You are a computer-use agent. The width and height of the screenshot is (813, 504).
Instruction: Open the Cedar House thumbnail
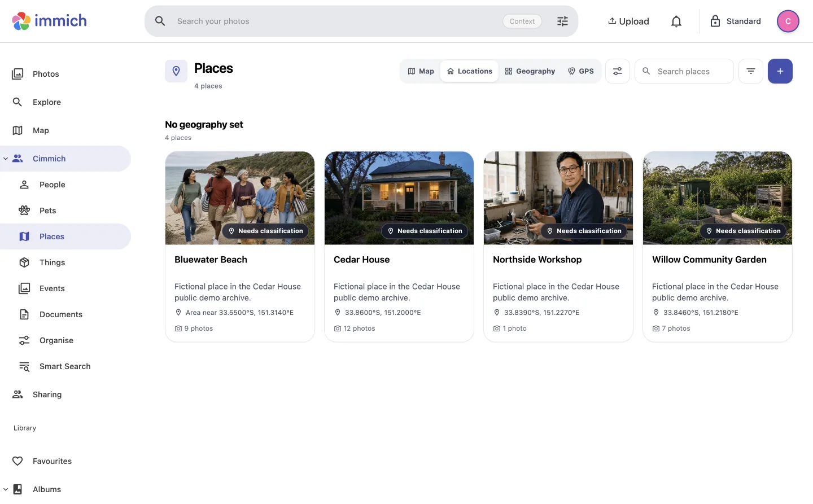399,198
